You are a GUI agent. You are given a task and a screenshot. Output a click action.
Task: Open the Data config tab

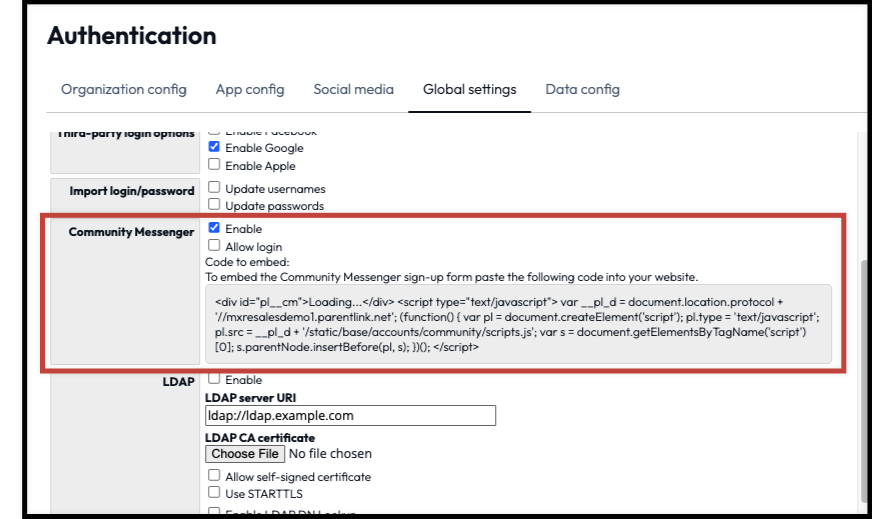click(582, 90)
